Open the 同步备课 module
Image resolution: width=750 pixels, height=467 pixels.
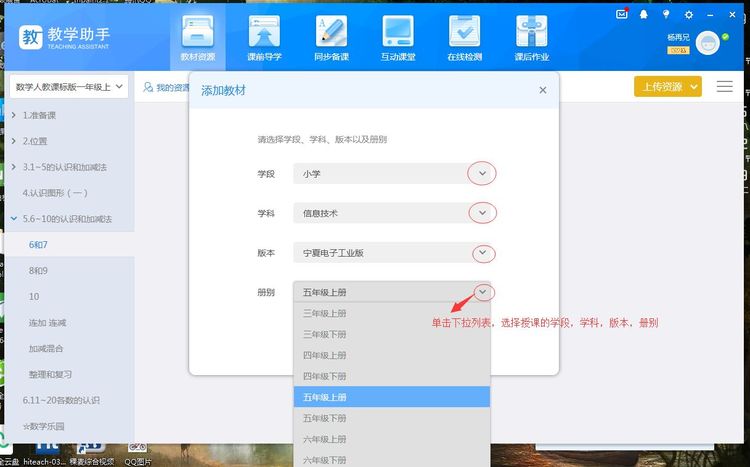tap(331, 37)
